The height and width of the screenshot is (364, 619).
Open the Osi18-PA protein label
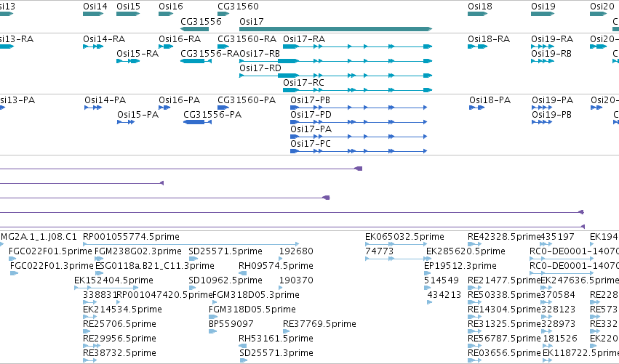[490, 100]
